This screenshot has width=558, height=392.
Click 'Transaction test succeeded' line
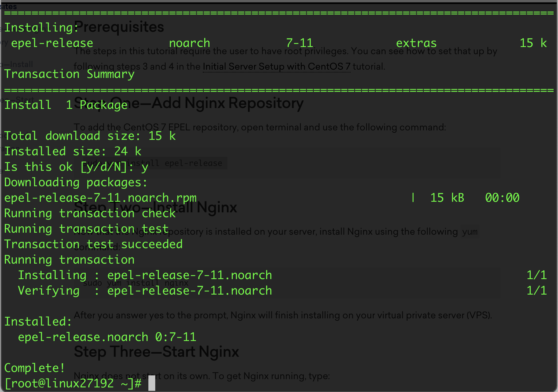coord(93,244)
